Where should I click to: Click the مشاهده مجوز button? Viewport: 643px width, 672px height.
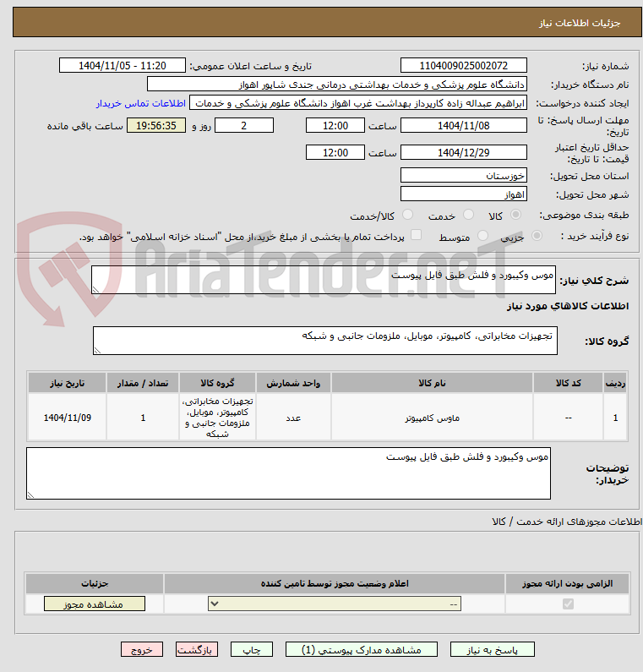coord(95,604)
